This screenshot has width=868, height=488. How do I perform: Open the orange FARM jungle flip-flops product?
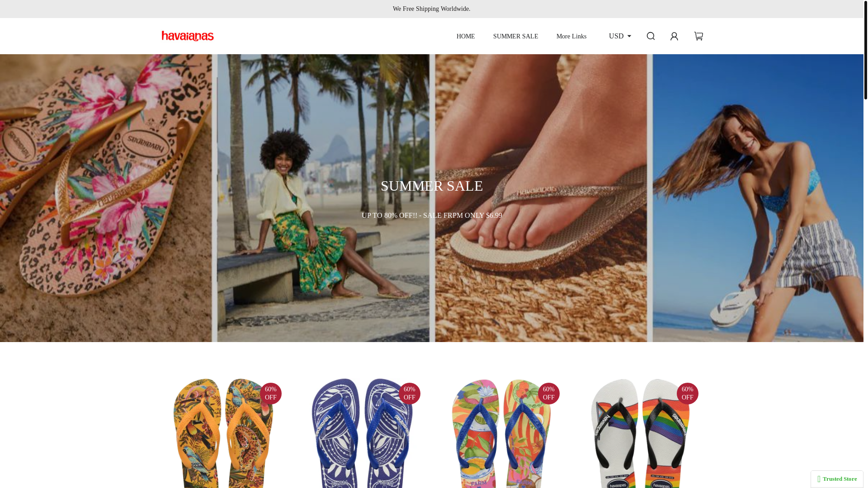click(x=223, y=433)
